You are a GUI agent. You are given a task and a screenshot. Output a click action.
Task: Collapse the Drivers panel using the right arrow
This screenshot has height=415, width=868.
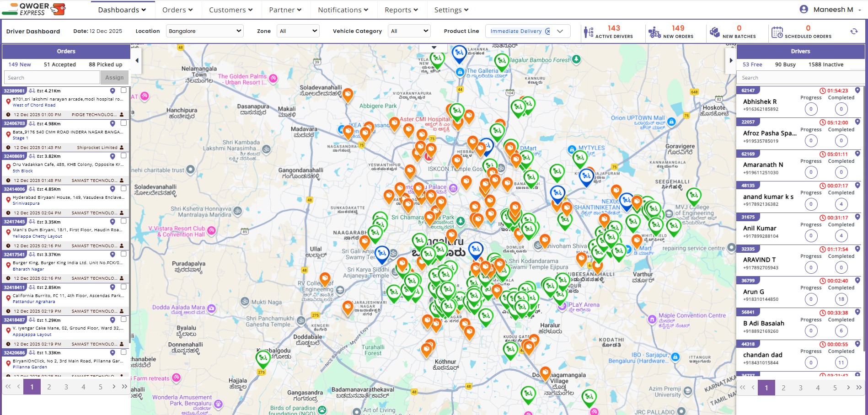(x=731, y=60)
